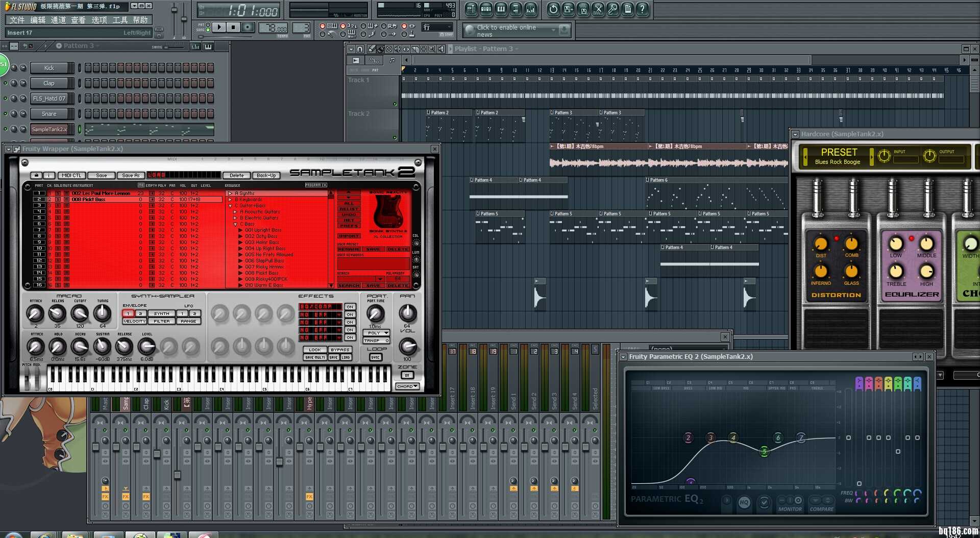Collapse the C Bass browser folder
Screen dimensions: 980x538
pos(235,224)
